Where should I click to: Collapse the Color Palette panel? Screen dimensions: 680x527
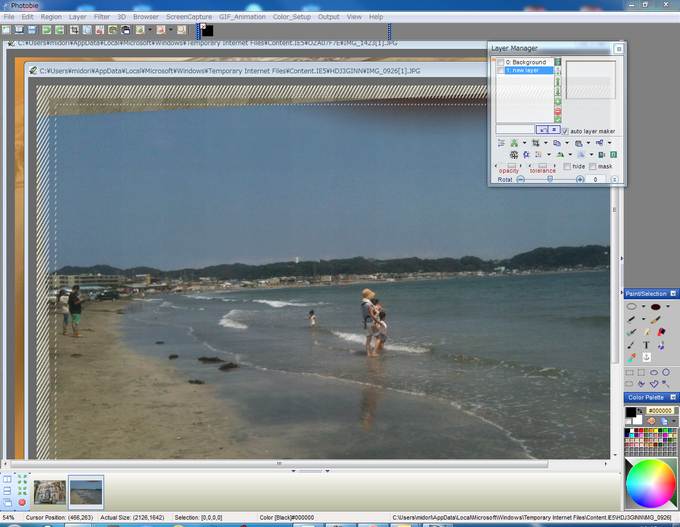(673, 397)
